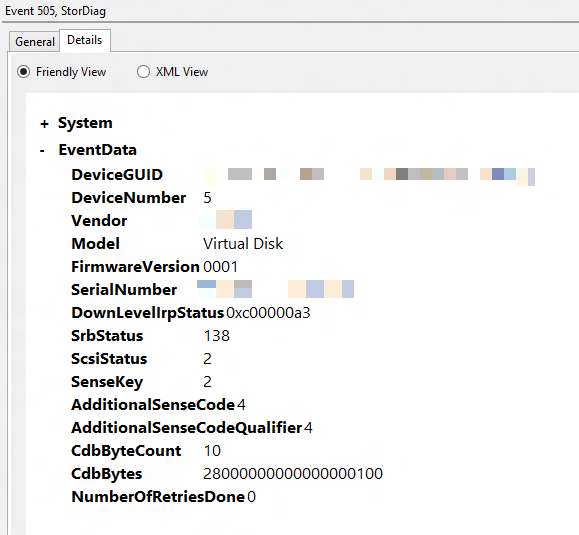
Task: Select the XML View radio button
Action: [143, 72]
